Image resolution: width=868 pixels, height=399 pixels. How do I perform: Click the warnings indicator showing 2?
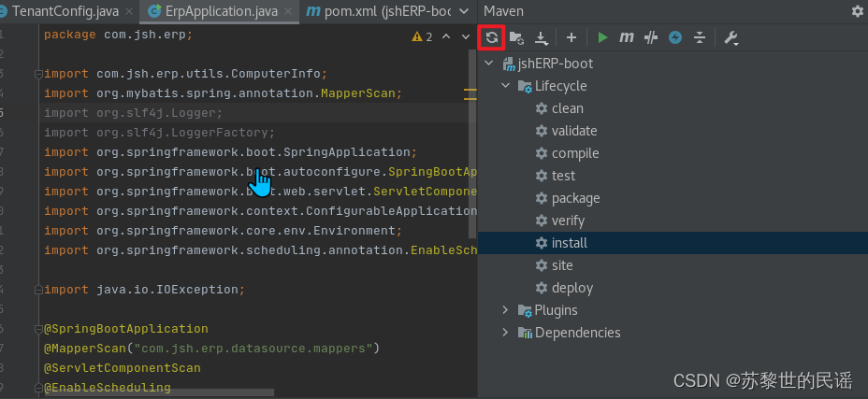pos(422,37)
